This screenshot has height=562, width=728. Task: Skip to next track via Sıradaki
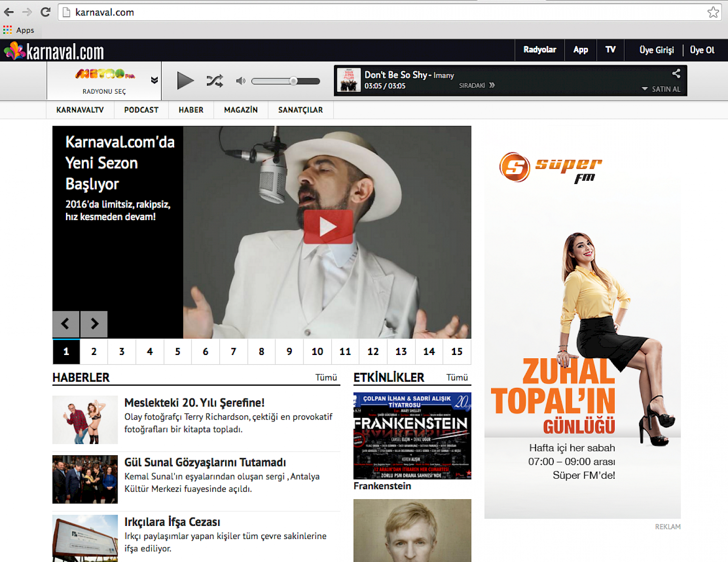[x=477, y=85]
